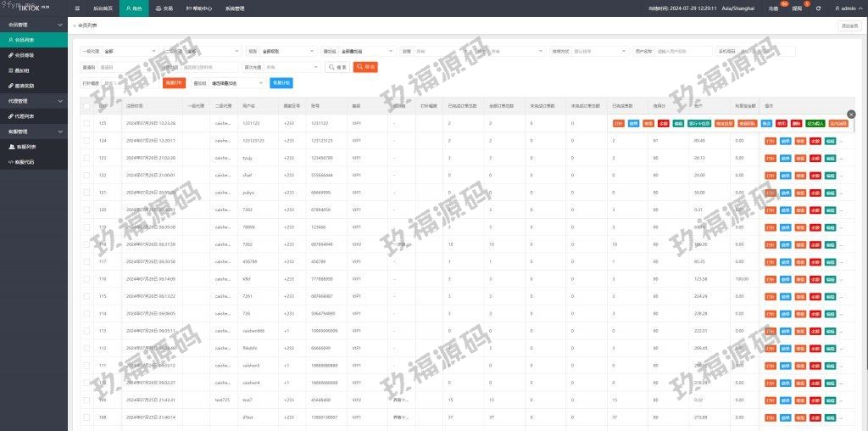Check the row checkbox for ID 125

click(x=86, y=124)
